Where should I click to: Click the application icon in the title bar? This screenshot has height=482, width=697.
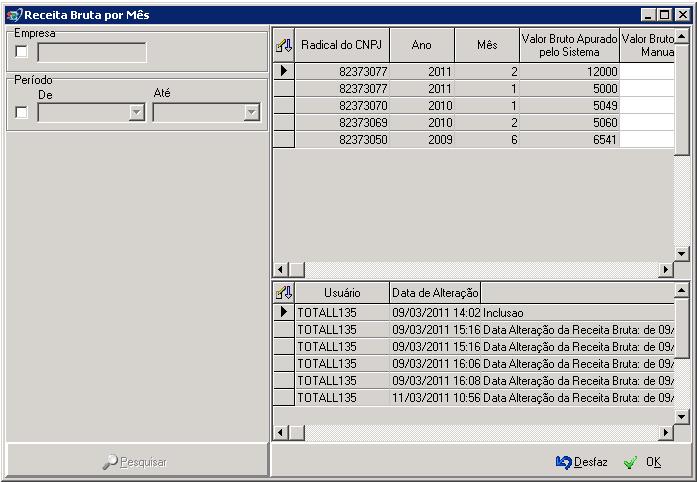(14, 15)
